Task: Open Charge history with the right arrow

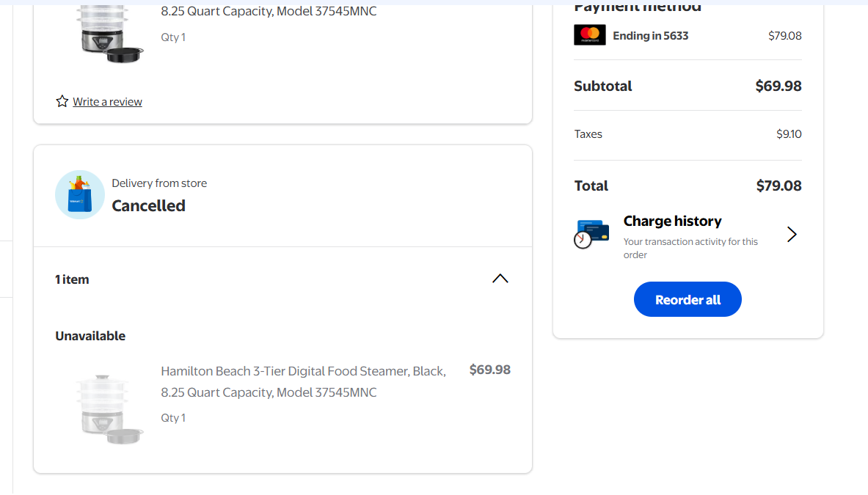Action: [x=792, y=235]
